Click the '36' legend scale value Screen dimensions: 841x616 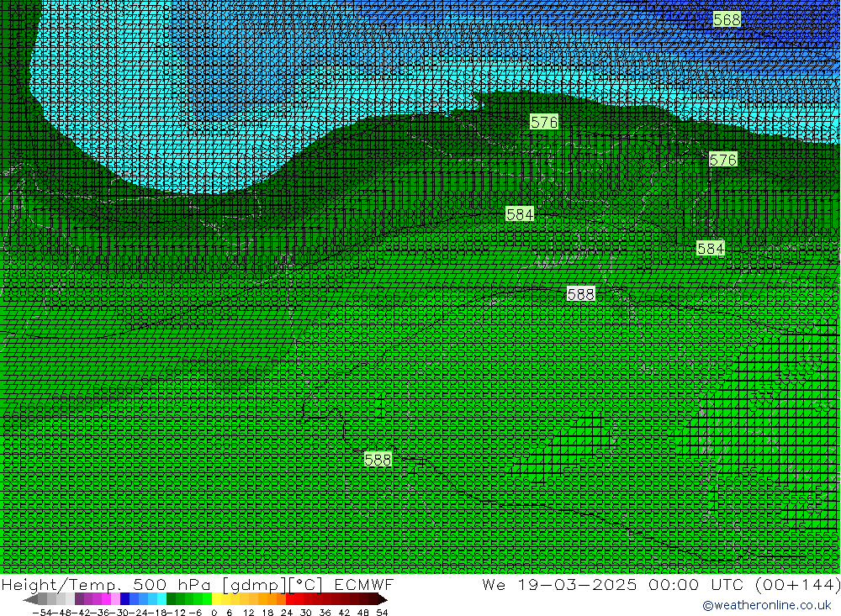325,613
